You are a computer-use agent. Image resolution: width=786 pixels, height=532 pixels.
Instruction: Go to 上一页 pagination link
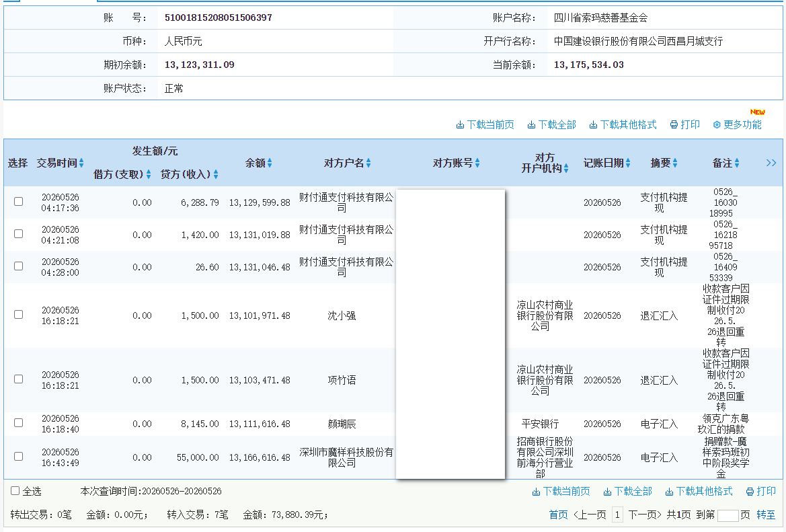pos(590,515)
